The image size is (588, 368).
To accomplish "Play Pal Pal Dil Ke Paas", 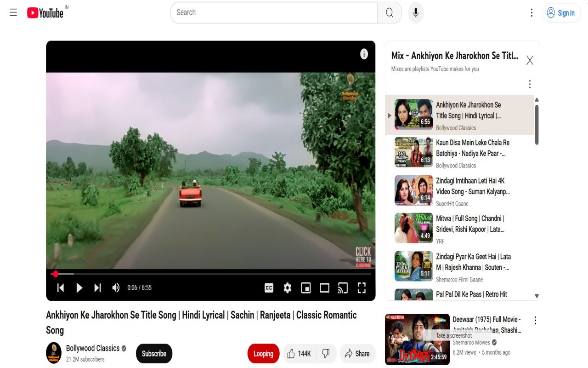I will pos(471,294).
